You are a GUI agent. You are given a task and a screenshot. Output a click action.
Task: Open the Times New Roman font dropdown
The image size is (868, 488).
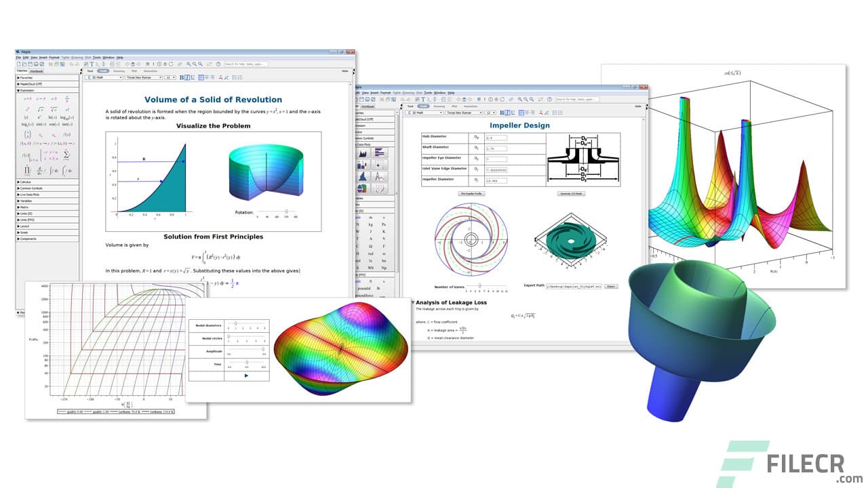[x=143, y=77]
